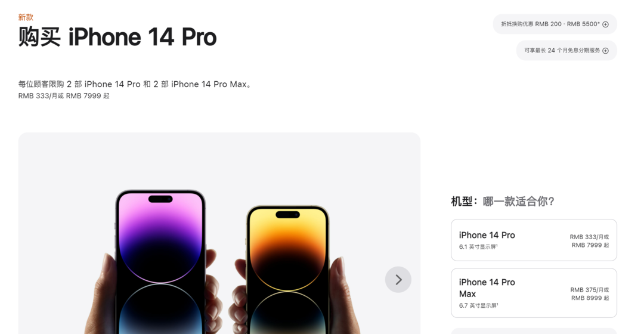Click plus icon on trade-in offer pill

click(605, 24)
